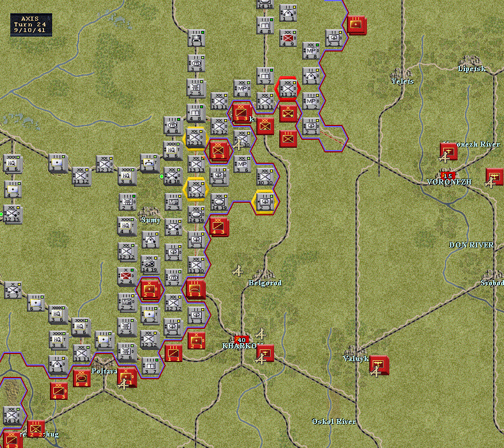This screenshot has height=448, width=504.
Task: Select the 5-8 division counter near Sumy
Action: pos(173,227)
